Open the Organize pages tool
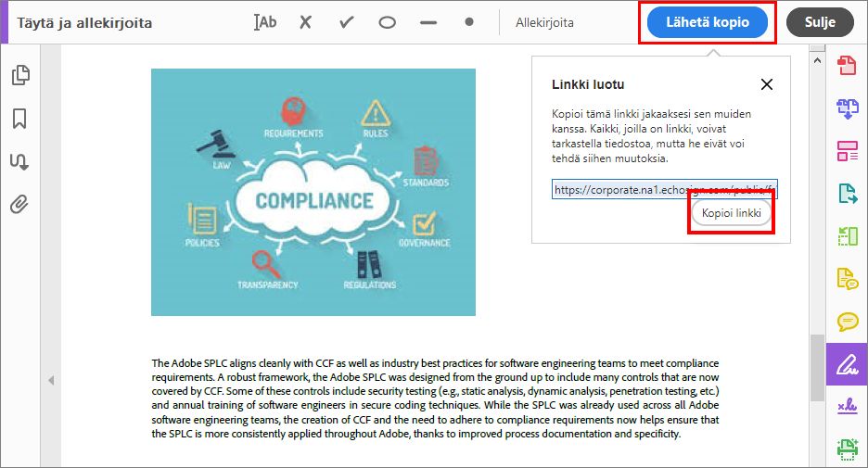Screen dimensions: 868x468 pos(847,150)
